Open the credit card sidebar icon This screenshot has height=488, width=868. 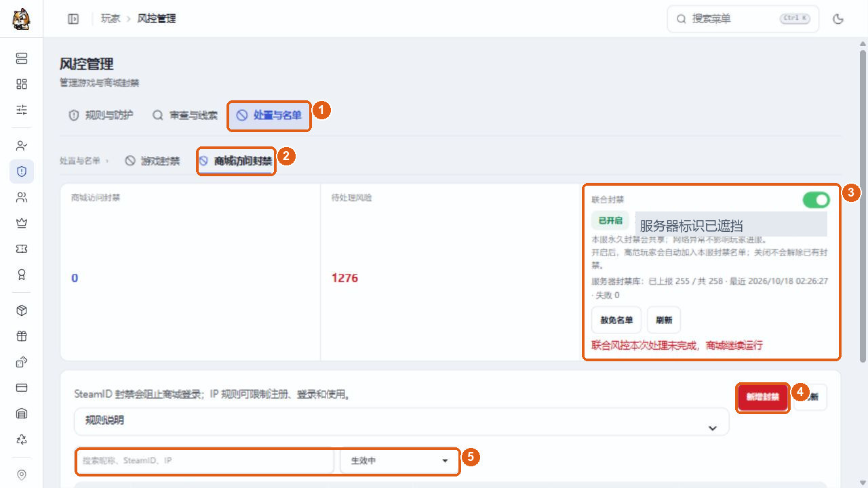tap(22, 388)
